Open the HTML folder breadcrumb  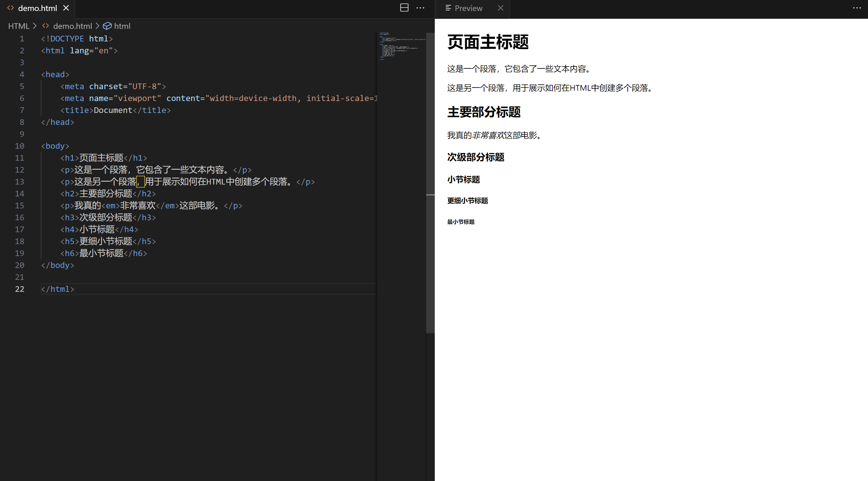tap(19, 26)
